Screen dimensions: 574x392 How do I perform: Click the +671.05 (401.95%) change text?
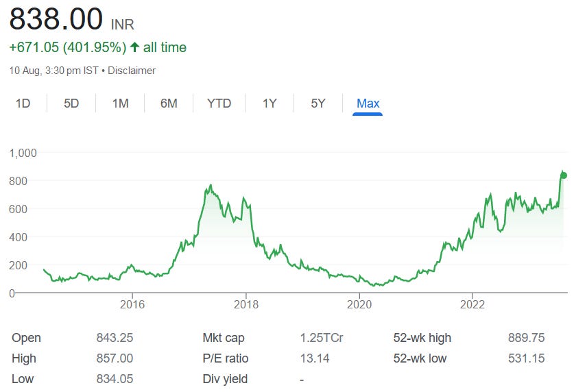click(x=68, y=47)
